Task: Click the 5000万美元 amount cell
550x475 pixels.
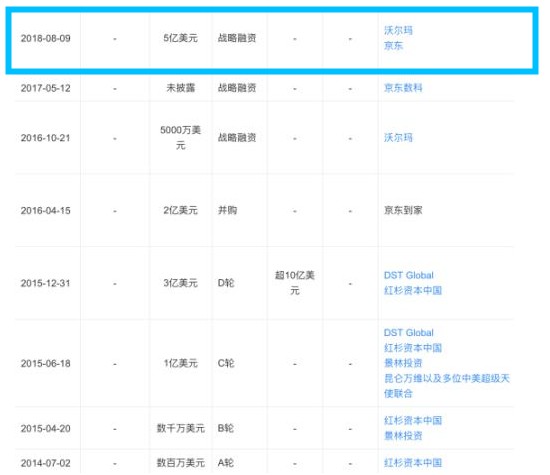Action: click(x=181, y=138)
